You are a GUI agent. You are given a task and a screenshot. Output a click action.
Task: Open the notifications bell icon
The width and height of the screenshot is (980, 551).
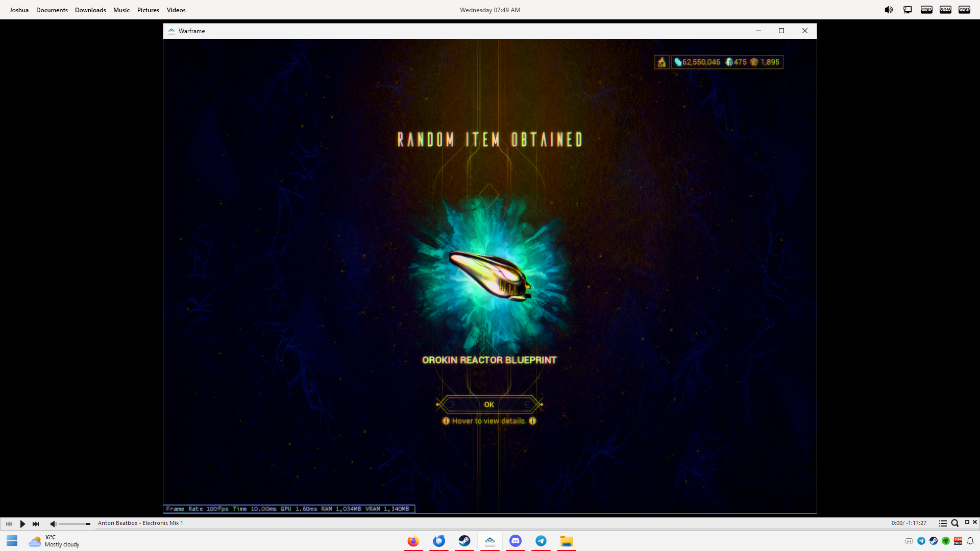970,541
